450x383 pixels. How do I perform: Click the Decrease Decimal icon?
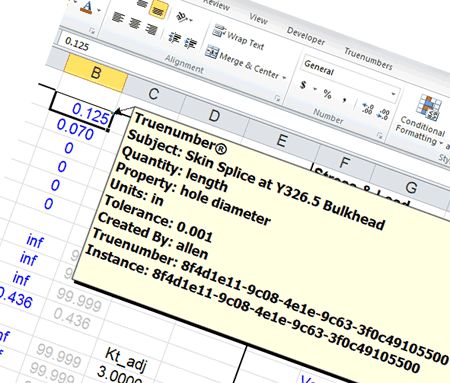click(383, 114)
